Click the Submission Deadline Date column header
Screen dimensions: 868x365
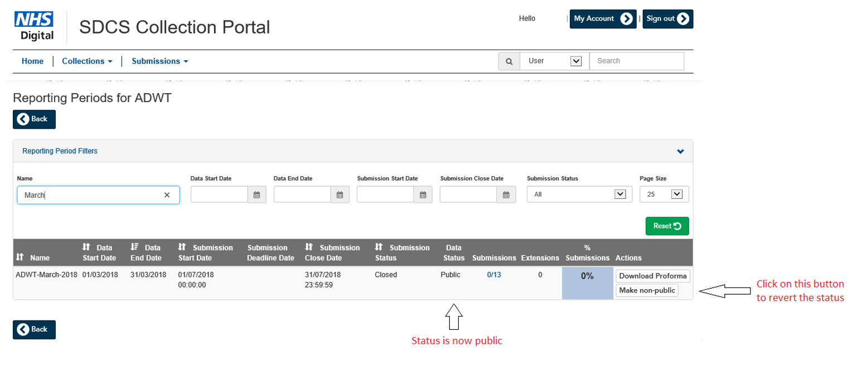tap(270, 252)
